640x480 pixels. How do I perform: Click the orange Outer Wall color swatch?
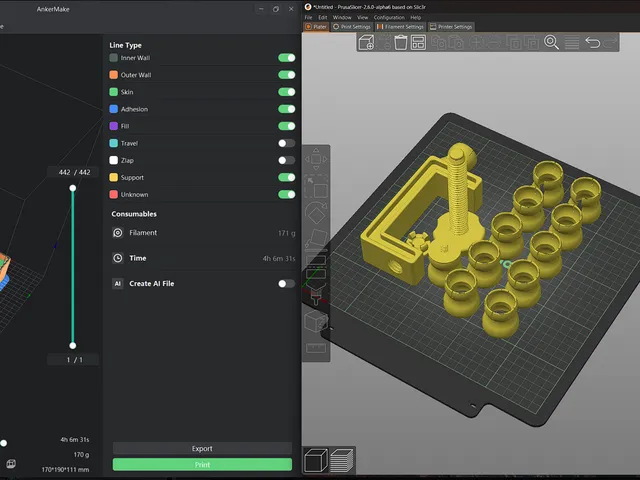click(113, 75)
